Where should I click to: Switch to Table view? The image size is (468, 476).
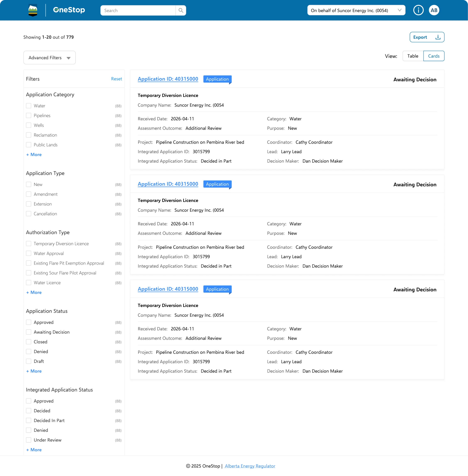click(413, 56)
